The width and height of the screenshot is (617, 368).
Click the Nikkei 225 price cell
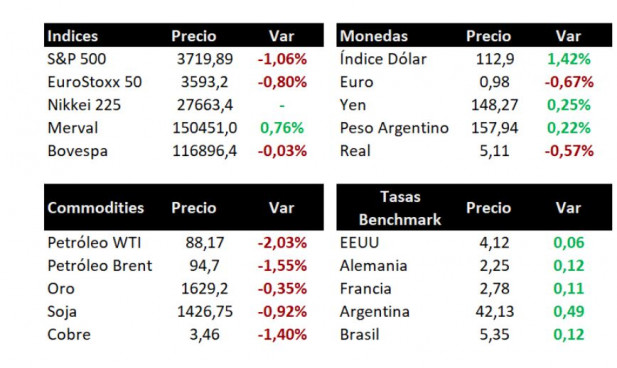coord(205,105)
